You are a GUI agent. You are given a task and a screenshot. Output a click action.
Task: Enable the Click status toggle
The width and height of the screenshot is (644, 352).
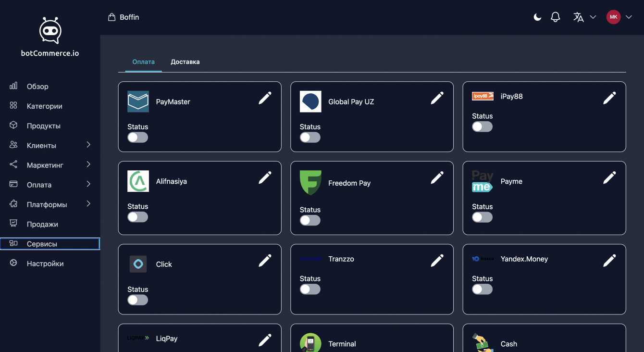tap(138, 300)
